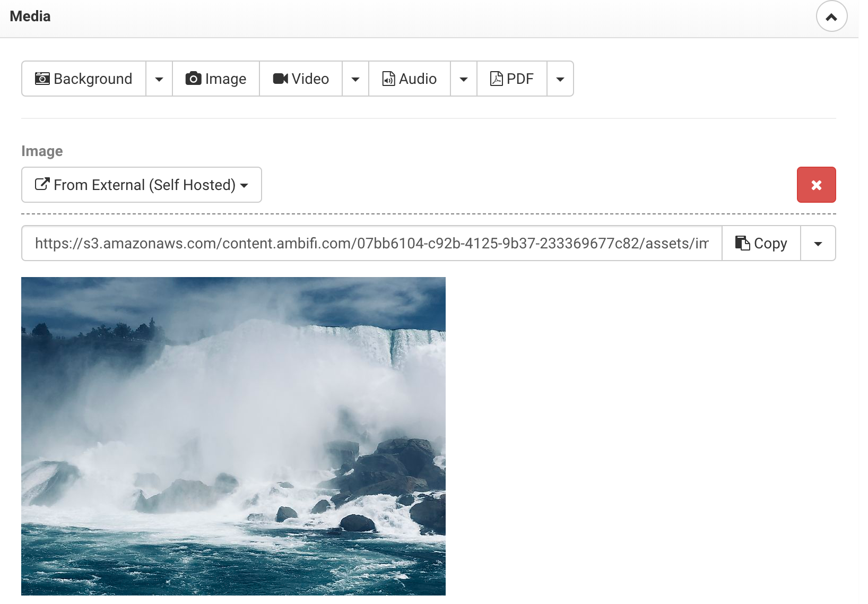868x604 pixels.
Task: Click the PDF document icon
Action: pyautogui.click(x=496, y=79)
